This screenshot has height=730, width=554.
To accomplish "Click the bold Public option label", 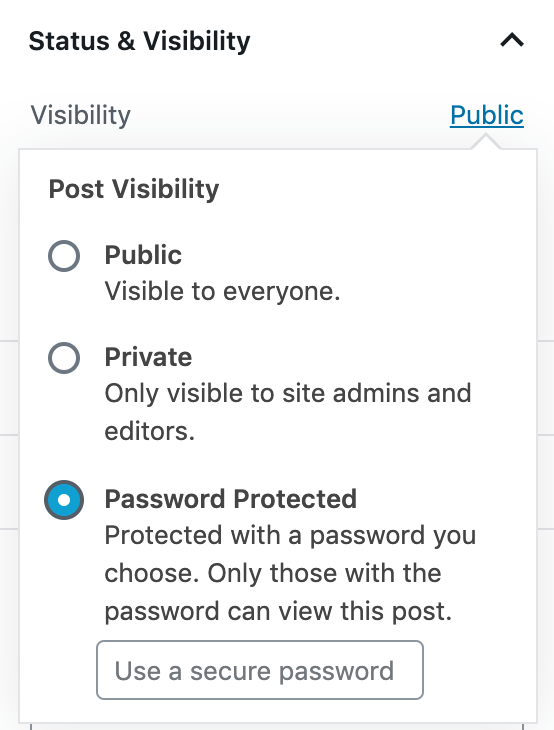I will (x=143, y=255).
